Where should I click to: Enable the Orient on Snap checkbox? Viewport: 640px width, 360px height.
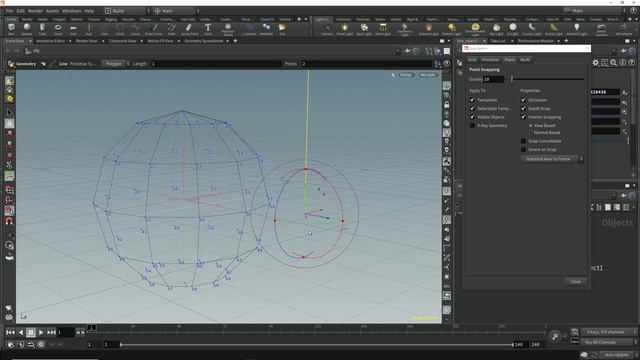(x=524, y=150)
